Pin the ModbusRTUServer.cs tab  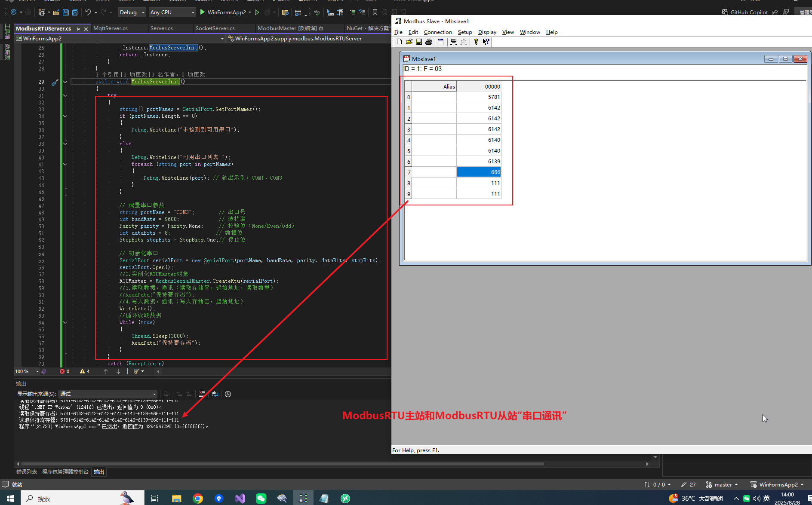[x=78, y=29]
